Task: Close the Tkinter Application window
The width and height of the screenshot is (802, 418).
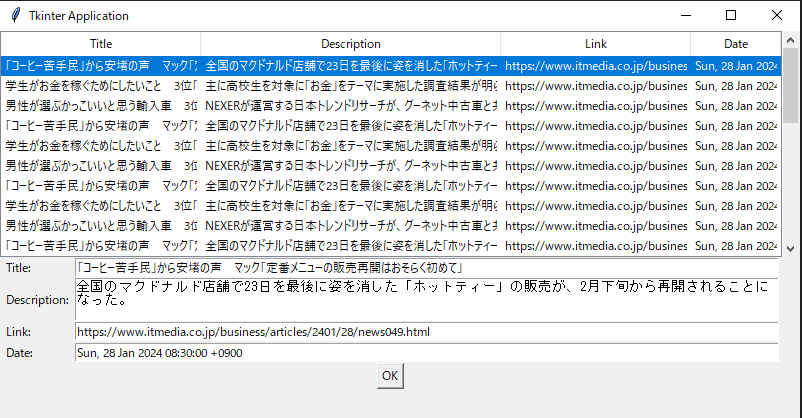Action: [777, 16]
